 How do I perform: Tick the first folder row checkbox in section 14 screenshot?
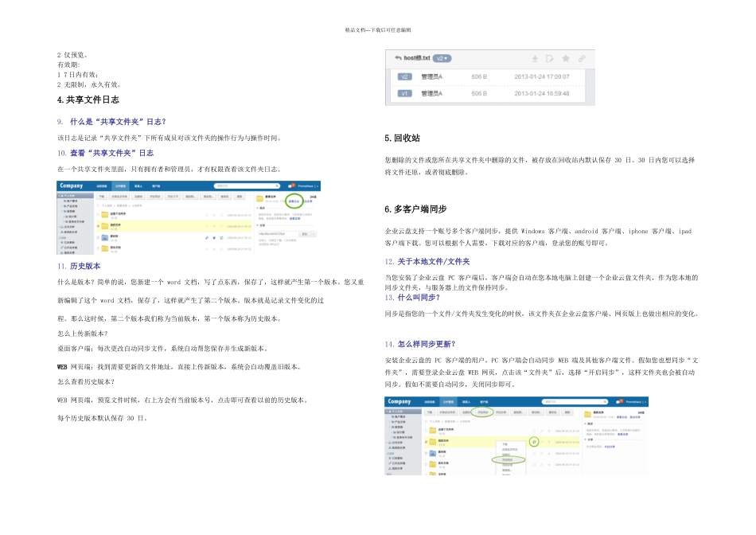pos(427,431)
